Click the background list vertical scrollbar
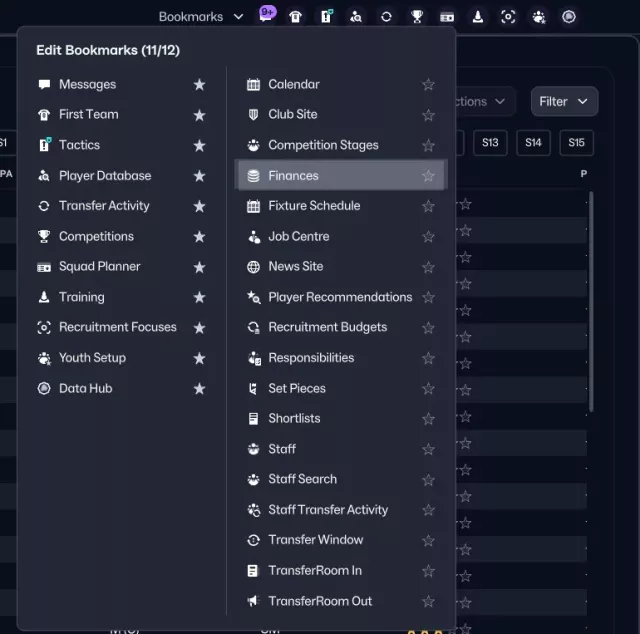The height and width of the screenshot is (634, 640). 591,301
